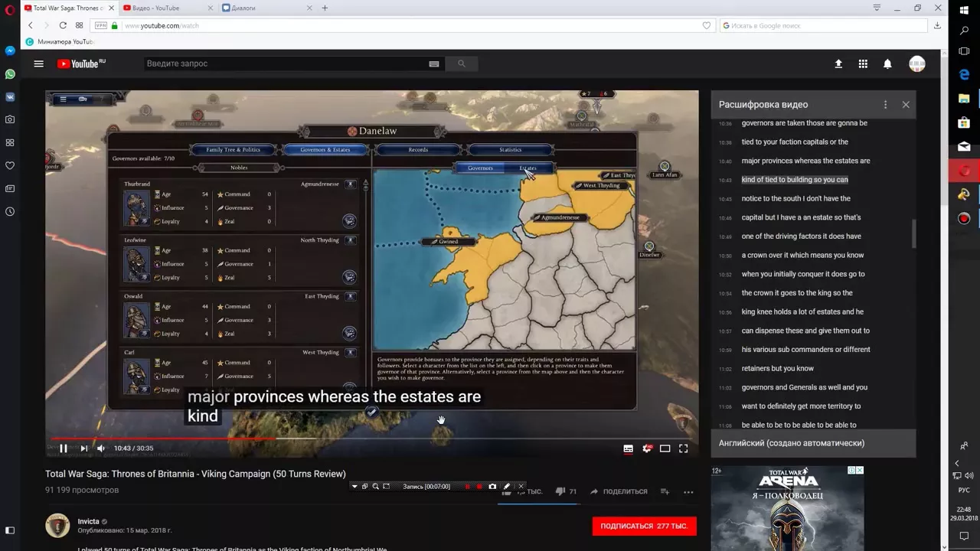Open a new browser tab
This screenshot has width=980, height=551.
[x=325, y=8]
